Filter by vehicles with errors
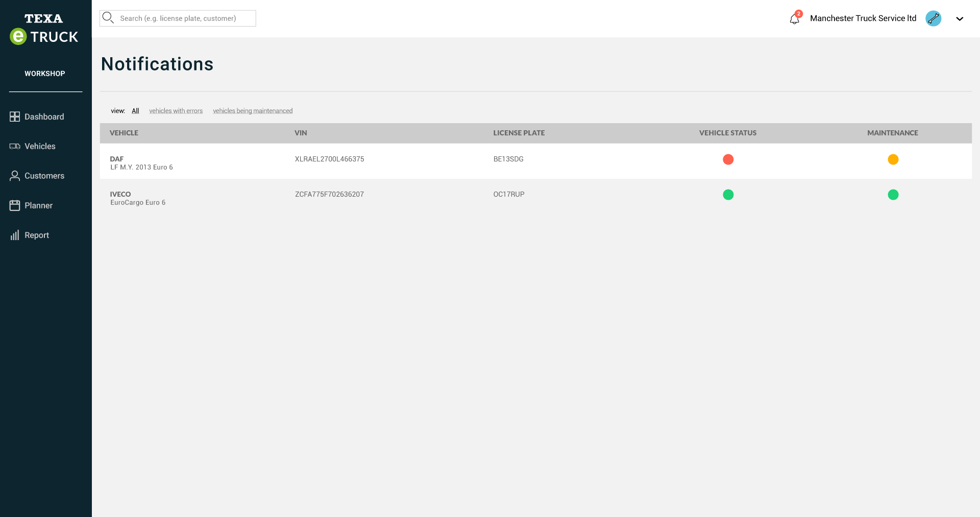 tap(176, 111)
